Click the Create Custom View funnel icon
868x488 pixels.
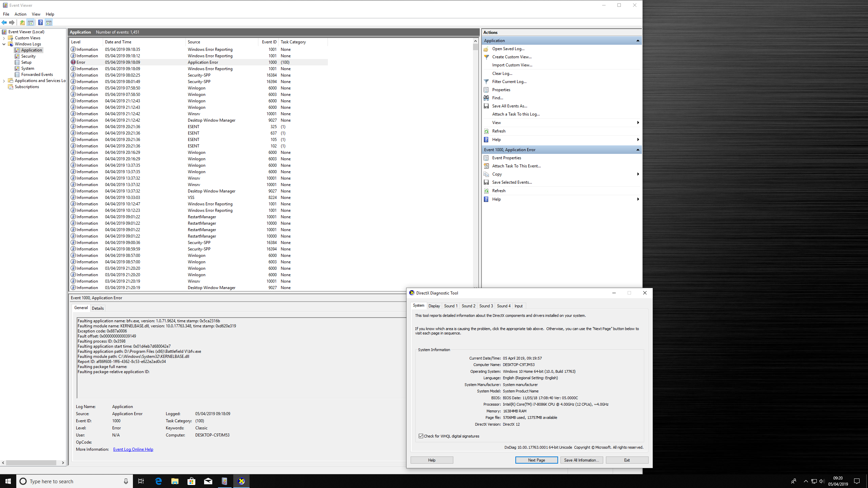pyautogui.click(x=486, y=57)
